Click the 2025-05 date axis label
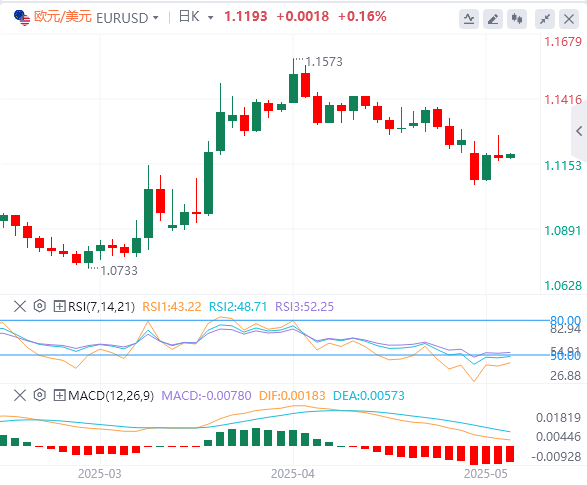The image size is (587, 485). coord(486,474)
